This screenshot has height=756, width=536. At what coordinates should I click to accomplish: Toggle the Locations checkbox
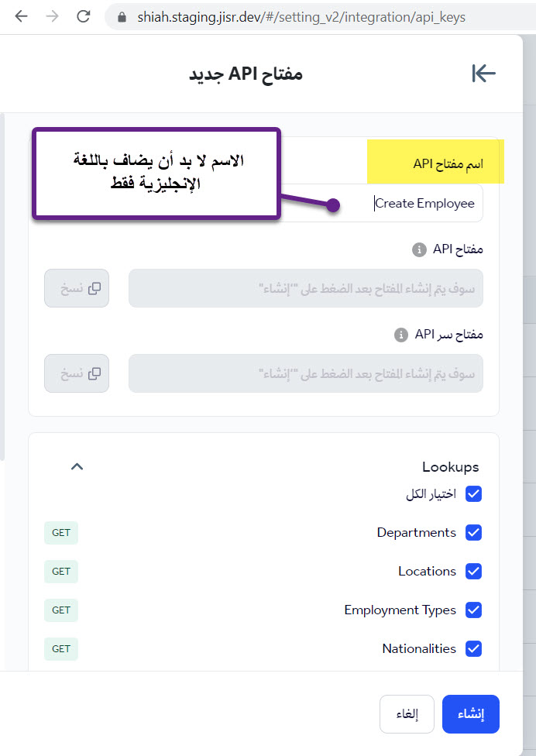click(x=473, y=572)
